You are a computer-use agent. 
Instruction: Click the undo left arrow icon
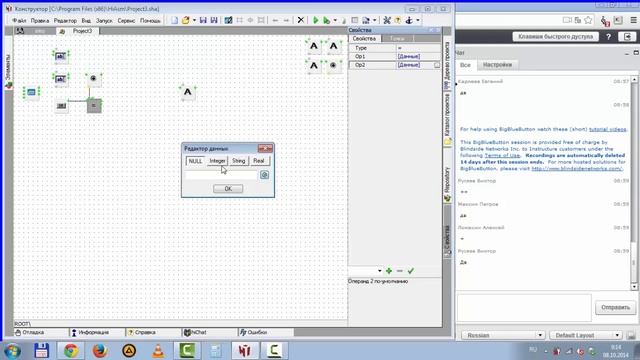tap(275, 20)
